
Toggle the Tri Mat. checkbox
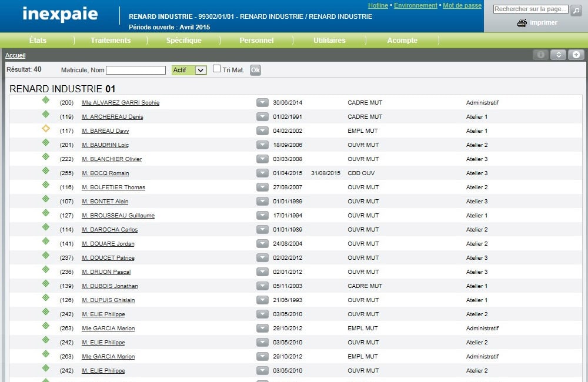click(x=216, y=69)
